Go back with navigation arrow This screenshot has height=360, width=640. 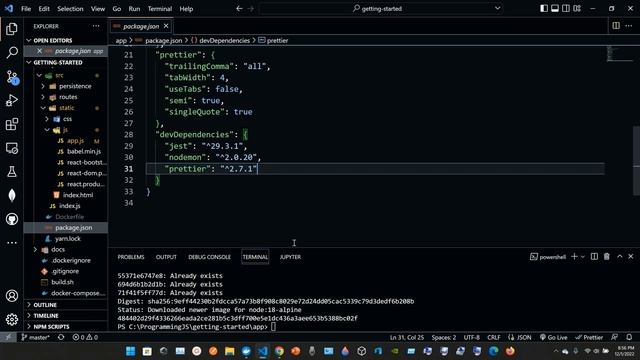[x=239, y=9]
